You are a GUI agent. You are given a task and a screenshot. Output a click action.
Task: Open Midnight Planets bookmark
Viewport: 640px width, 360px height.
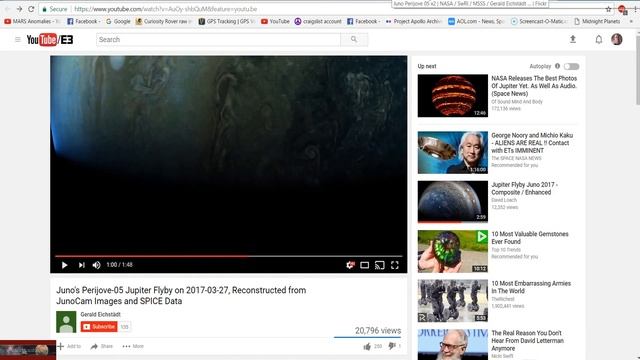(x=597, y=21)
